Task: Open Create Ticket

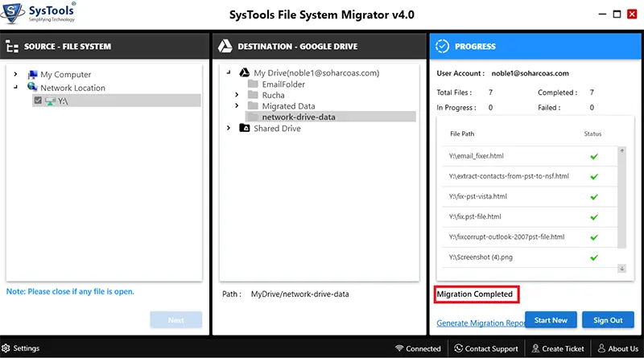Action: tap(558, 348)
